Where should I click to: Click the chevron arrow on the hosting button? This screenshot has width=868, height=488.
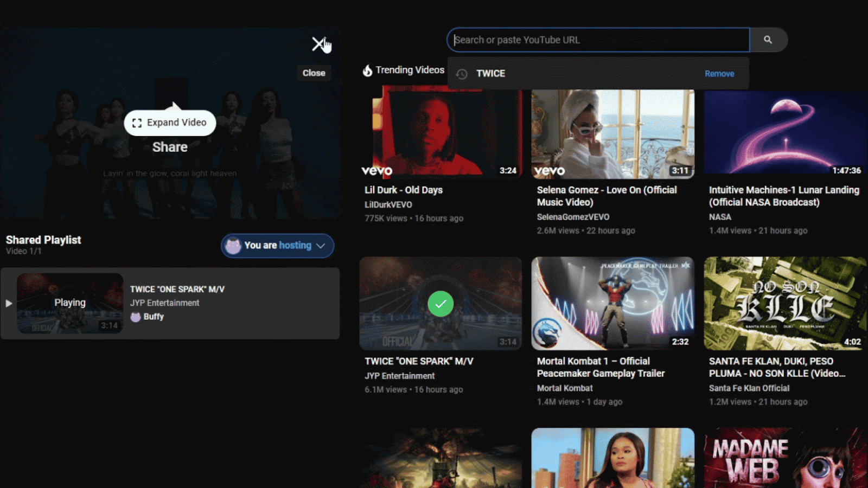[x=321, y=246]
